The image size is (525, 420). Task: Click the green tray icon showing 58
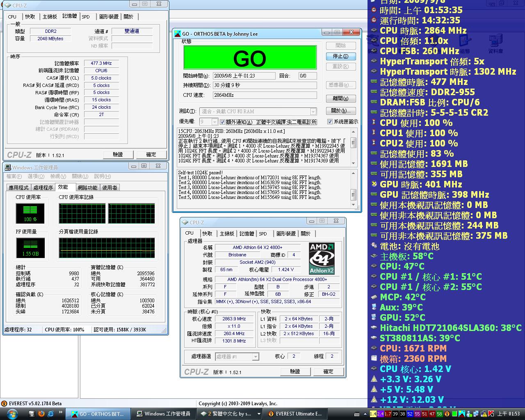coord(439,414)
